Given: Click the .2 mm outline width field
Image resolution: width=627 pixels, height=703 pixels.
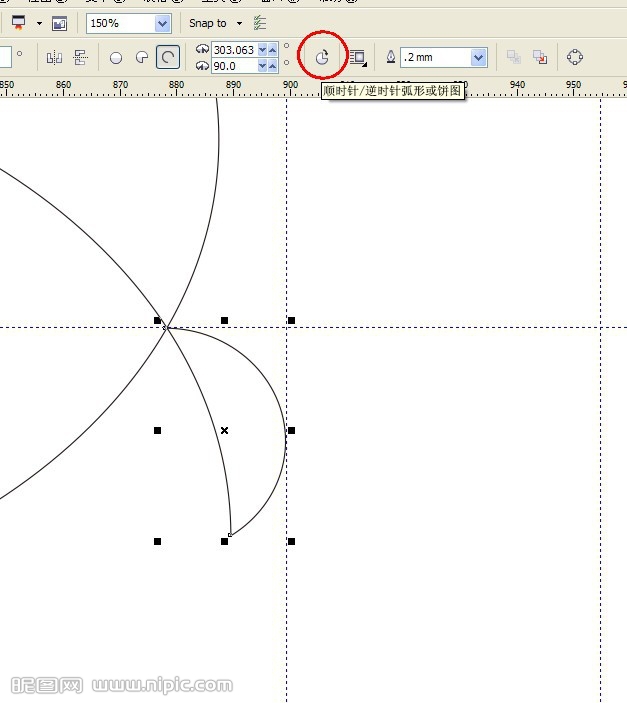Looking at the screenshot, I should click(435, 57).
